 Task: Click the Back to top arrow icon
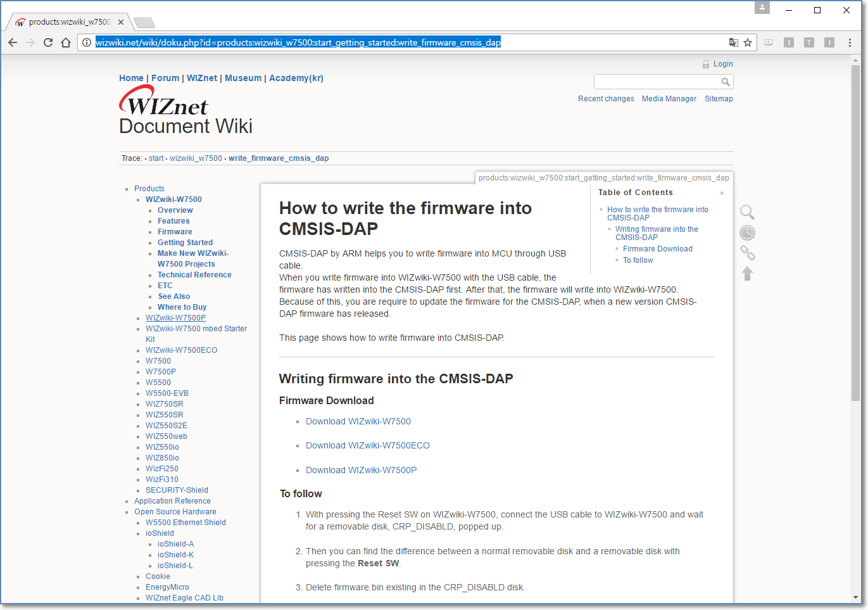[748, 273]
